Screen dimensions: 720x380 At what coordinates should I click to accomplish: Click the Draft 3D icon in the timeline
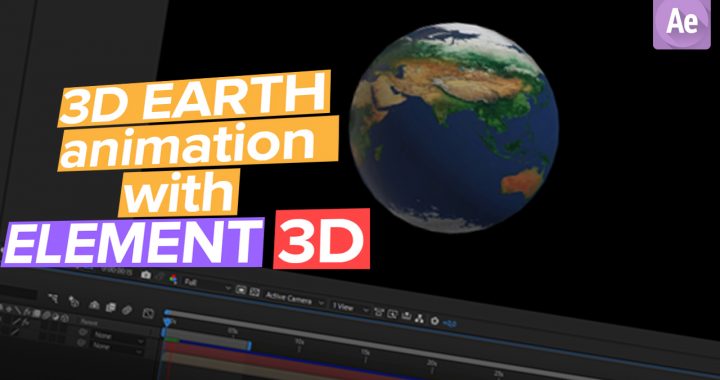click(73, 302)
